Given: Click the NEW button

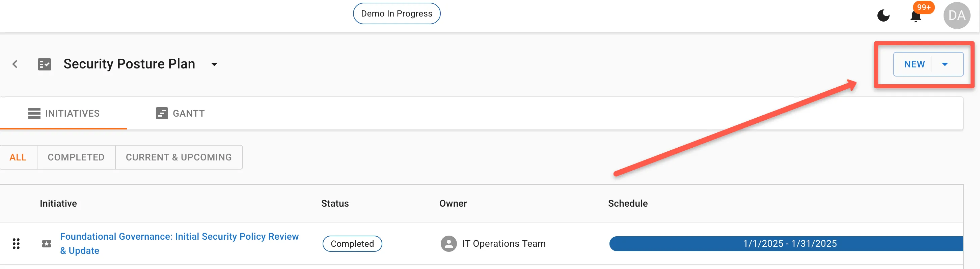Looking at the screenshot, I should tap(914, 64).
